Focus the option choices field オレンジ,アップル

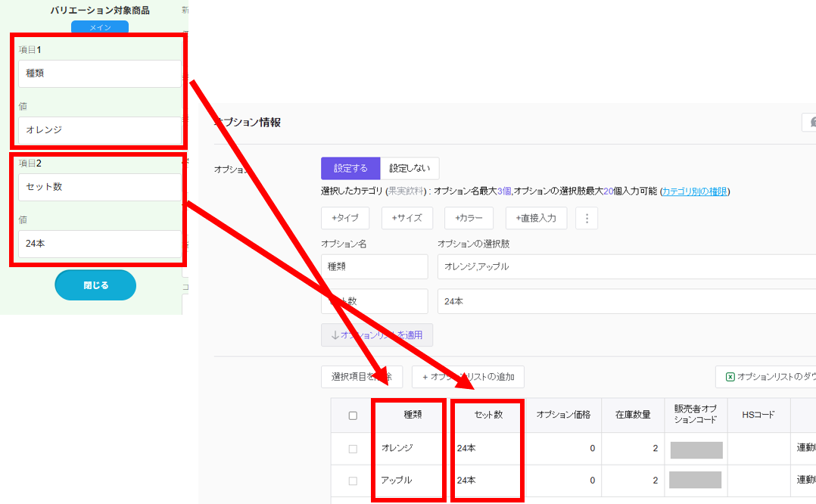click(625, 267)
